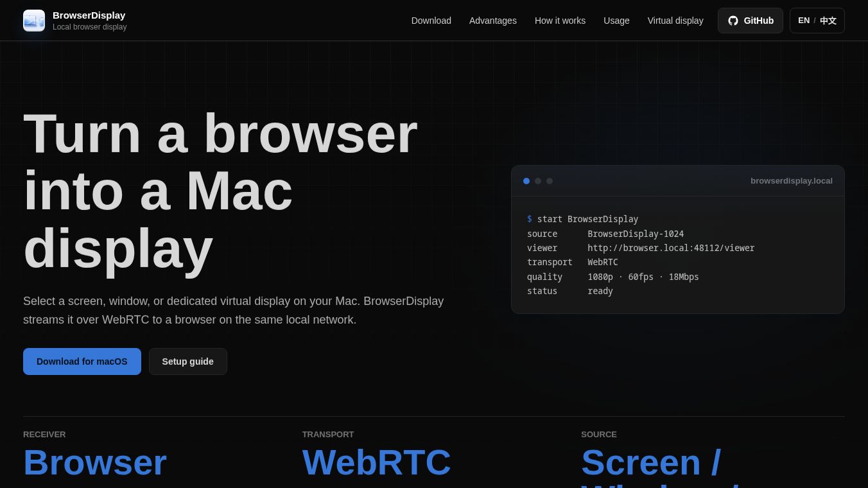Click the large WebRTC stat heading
Image resolution: width=868 pixels, height=488 pixels.
click(377, 462)
